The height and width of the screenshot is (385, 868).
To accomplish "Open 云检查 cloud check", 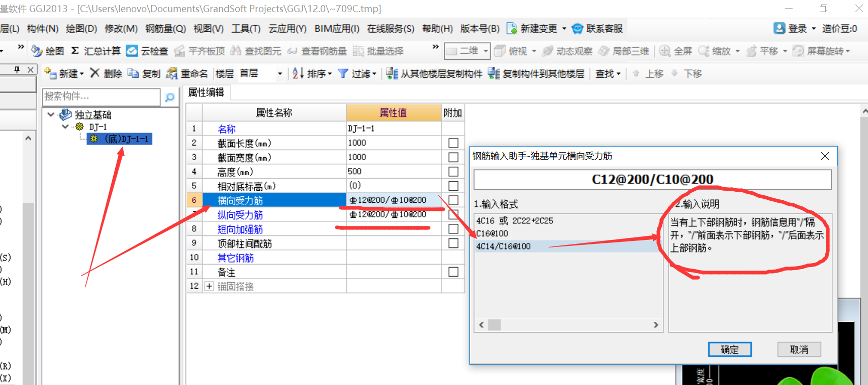I will (x=147, y=51).
